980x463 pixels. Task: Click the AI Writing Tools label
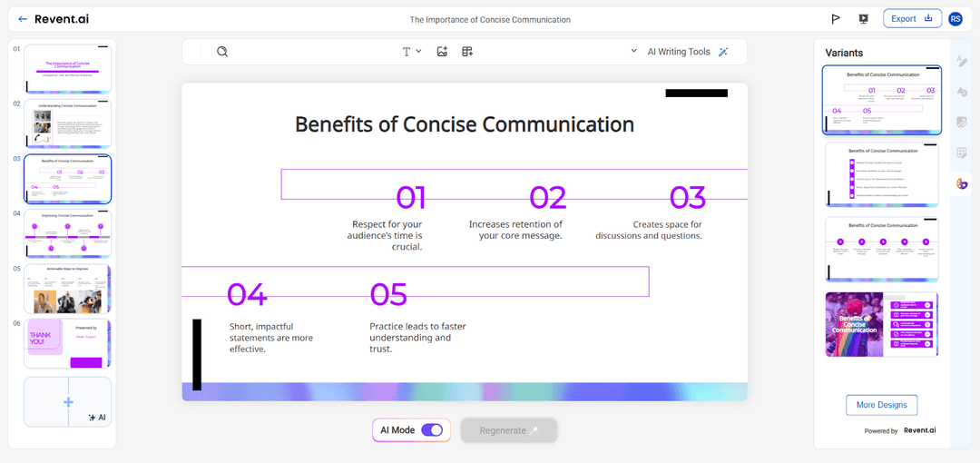coord(679,52)
